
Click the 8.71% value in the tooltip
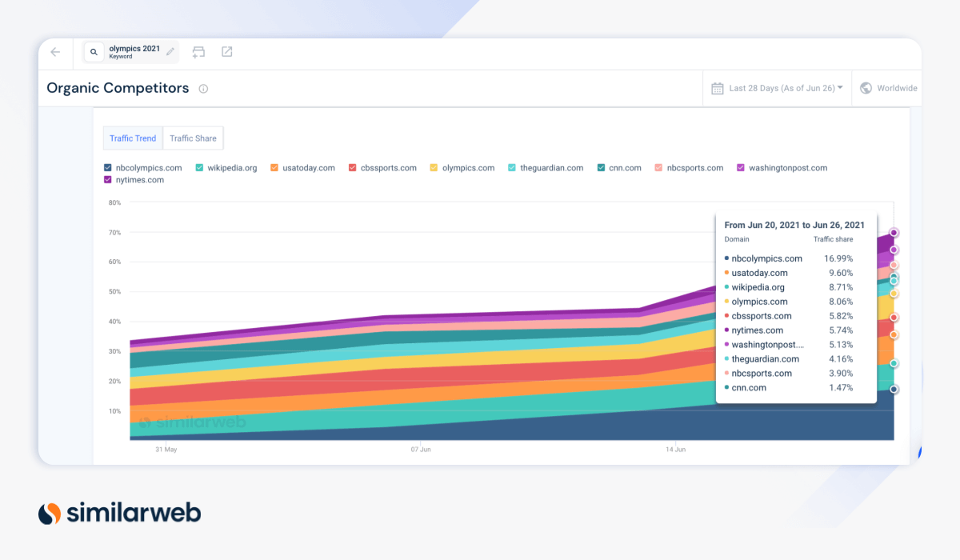pos(841,287)
